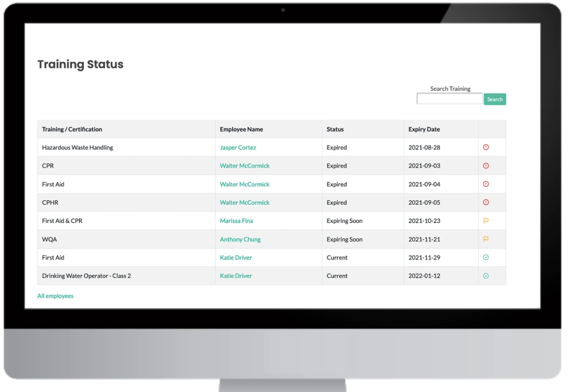Open Jasper Cortez's employee profile
The width and height of the screenshot is (568, 392).
click(238, 147)
